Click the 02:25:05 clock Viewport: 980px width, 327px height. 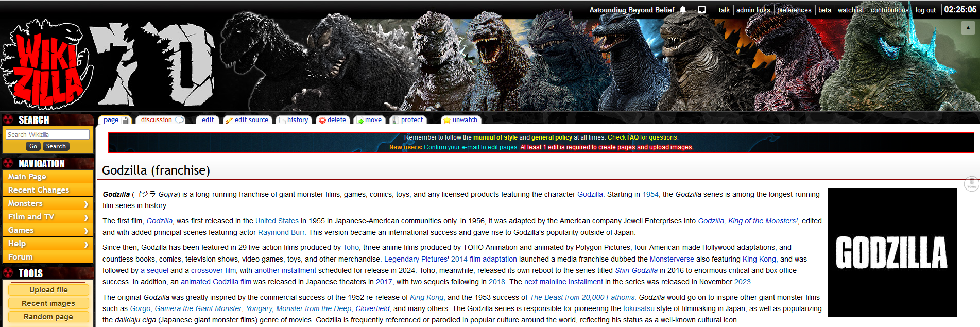pyautogui.click(x=960, y=9)
